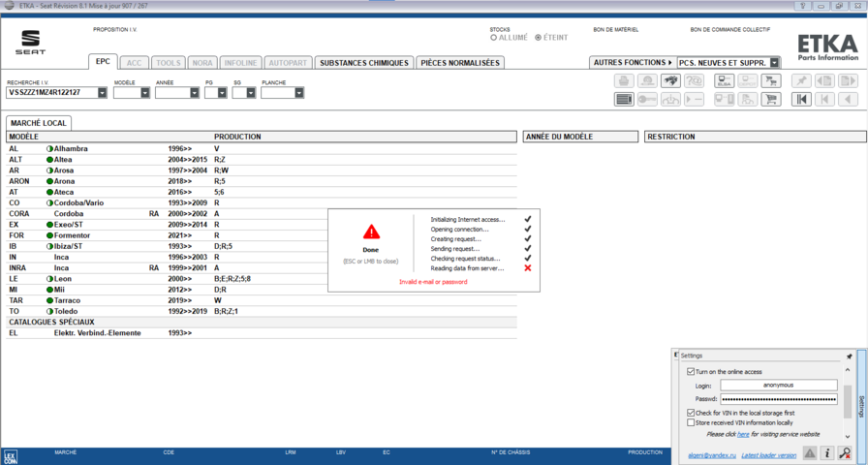Viewport: 868px width, 465px height.
Task: Click the page-with-left-arrow icon
Action: (824, 80)
